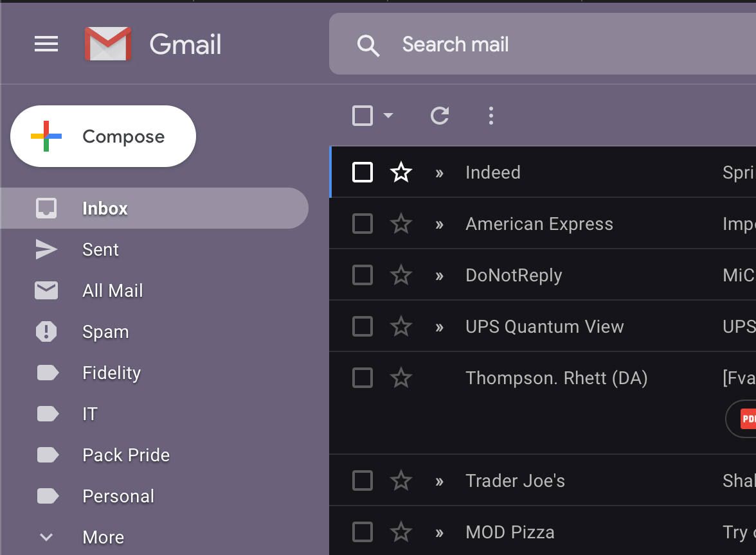This screenshot has width=756, height=555.
Task: Click the Pack Pride label tag icon
Action: 48,455
